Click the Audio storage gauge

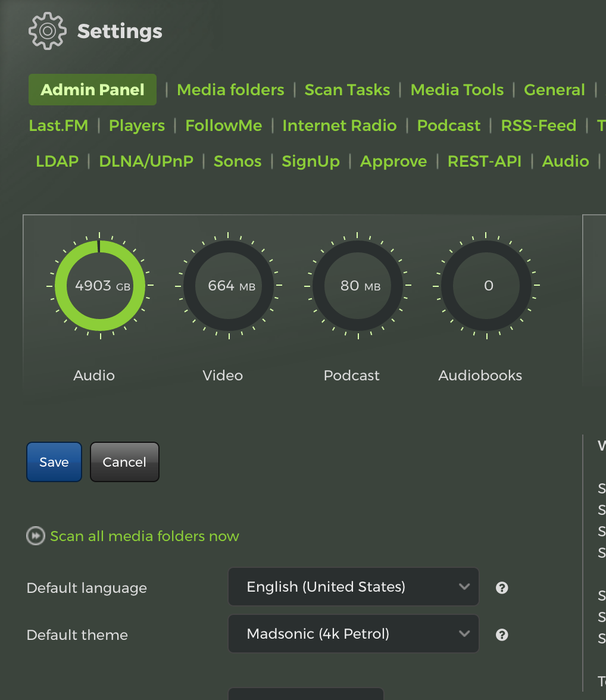[x=99, y=286]
